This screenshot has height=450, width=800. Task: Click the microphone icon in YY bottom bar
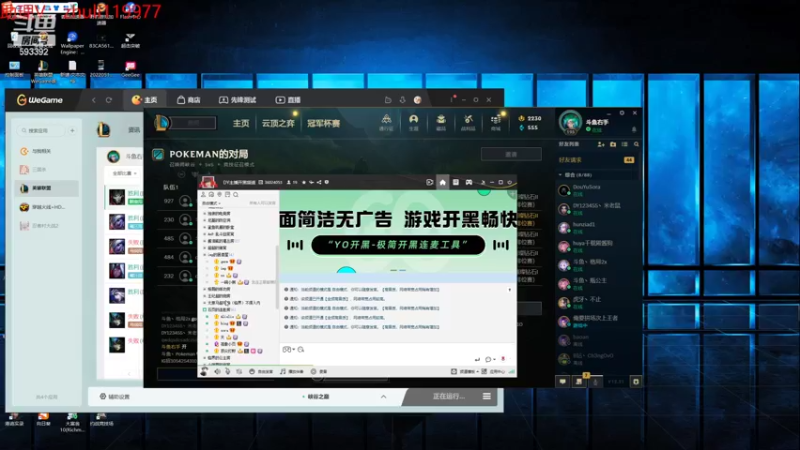(228, 371)
